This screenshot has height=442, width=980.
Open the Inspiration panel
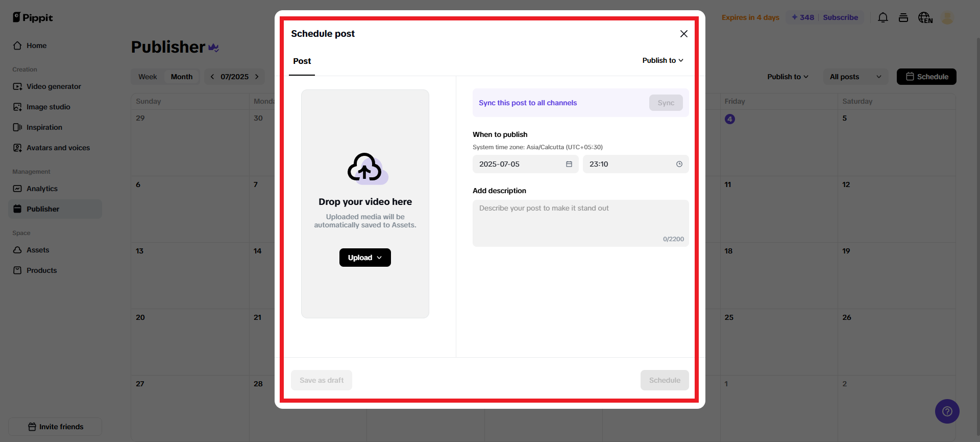click(17, 127)
